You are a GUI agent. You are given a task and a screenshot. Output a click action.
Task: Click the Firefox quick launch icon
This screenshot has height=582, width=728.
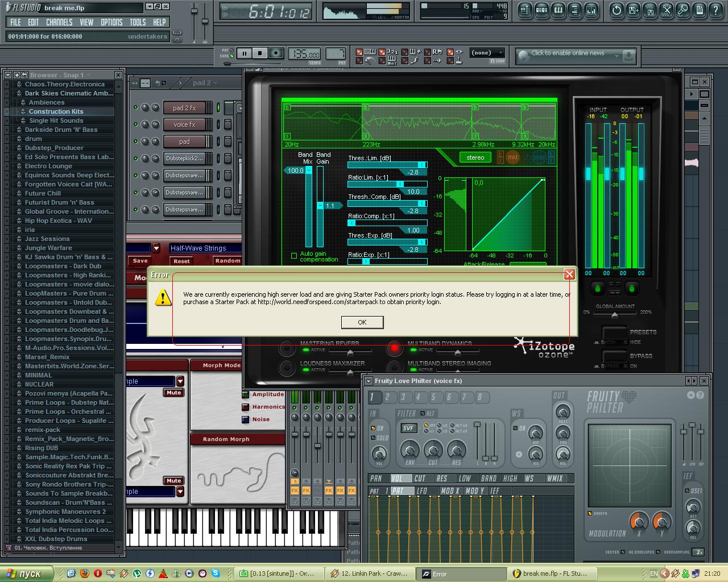pyautogui.click(x=85, y=573)
